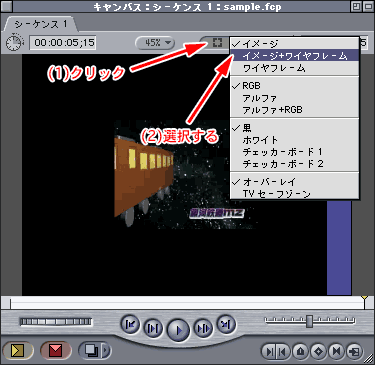Click the jog control slider handle
The height and width of the screenshot is (365, 375).
[310, 321]
